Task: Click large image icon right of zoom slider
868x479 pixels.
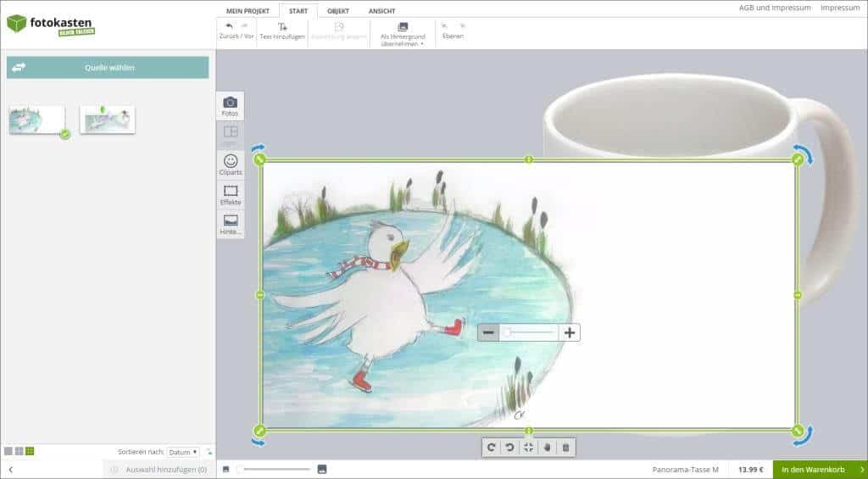Action: click(322, 470)
